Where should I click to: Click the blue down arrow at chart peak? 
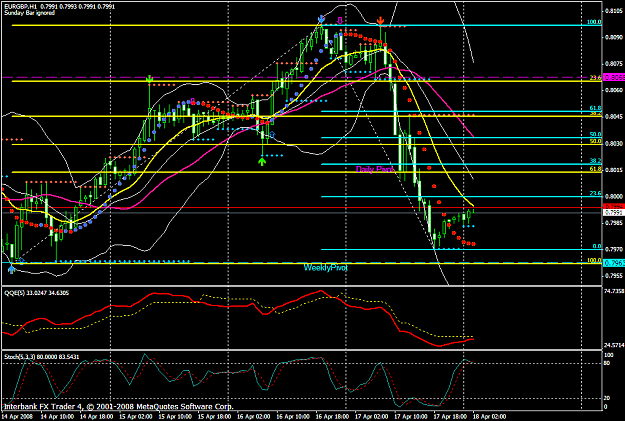click(321, 19)
